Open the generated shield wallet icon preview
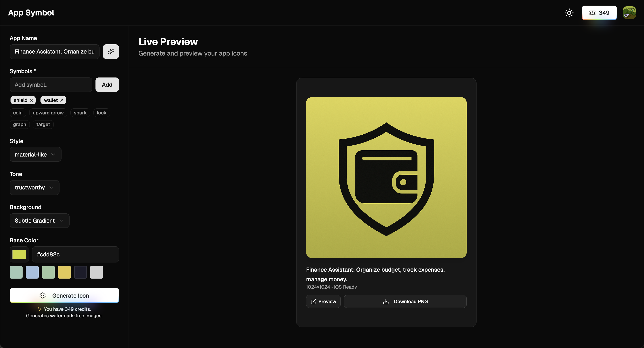Viewport: 644px width, 348px height. 386,177
